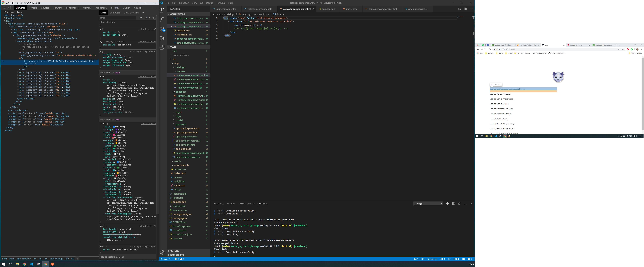The width and height of the screenshot is (644, 267).
Task: Switch to PROBLEMS panel tab
Action: [x=218, y=204]
